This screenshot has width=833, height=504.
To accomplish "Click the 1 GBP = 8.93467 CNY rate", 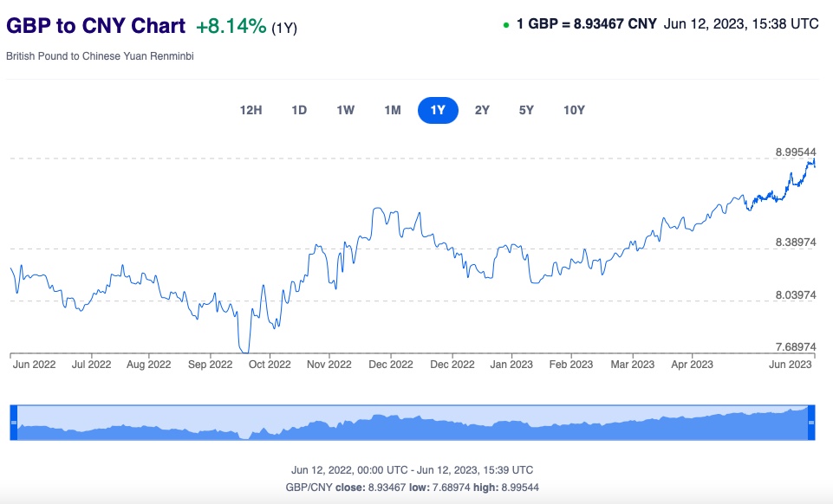I will 586,24.
